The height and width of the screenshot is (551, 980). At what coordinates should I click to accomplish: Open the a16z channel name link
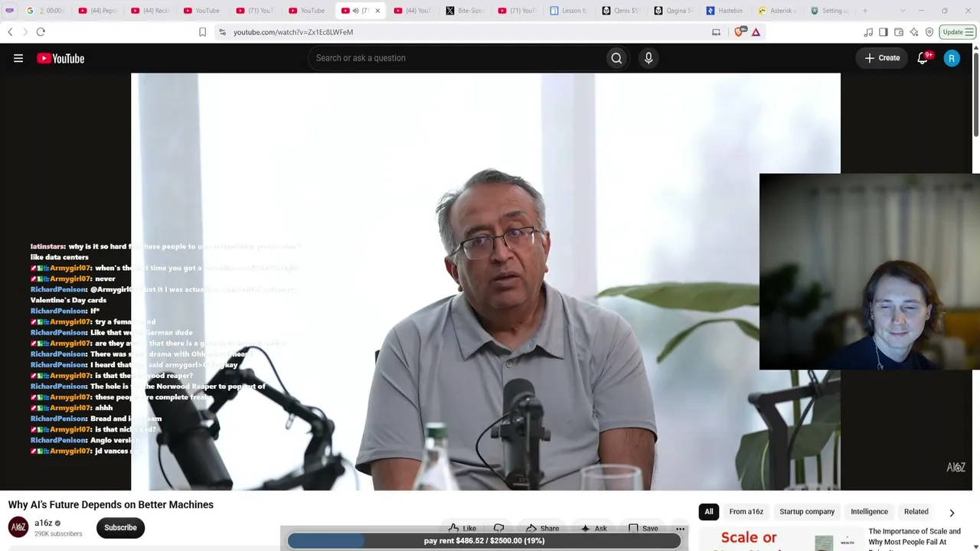43,523
